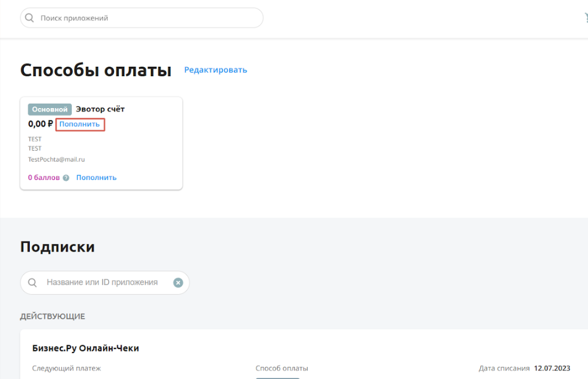
Task: Click the date «12.07.2023»
Action: click(x=552, y=368)
